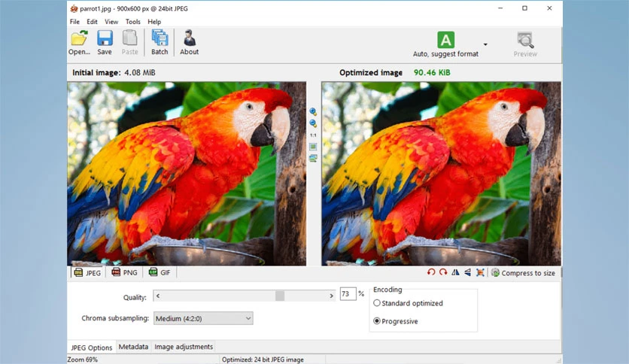This screenshot has width=629, height=364.
Task: Click the Compress to size button
Action: (524, 273)
